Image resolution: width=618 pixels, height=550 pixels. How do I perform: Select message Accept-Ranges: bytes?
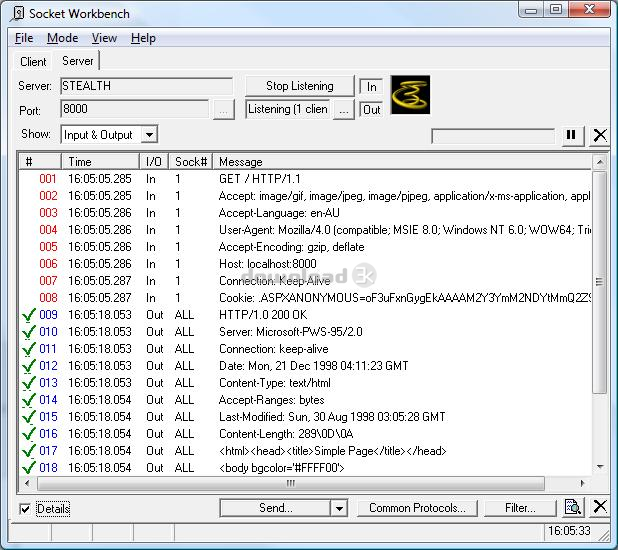click(272, 400)
